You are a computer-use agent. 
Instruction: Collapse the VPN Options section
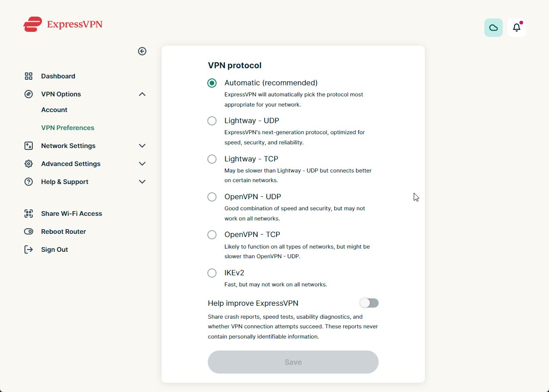(142, 94)
